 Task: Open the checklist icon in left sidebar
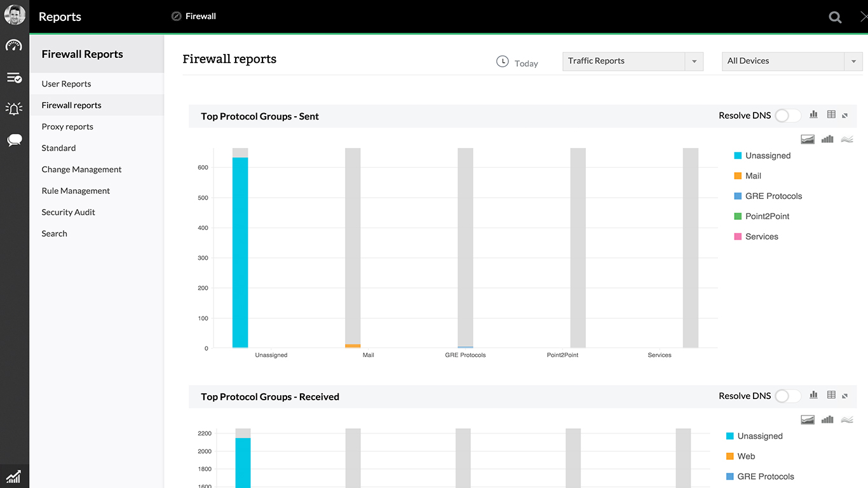click(14, 78)
